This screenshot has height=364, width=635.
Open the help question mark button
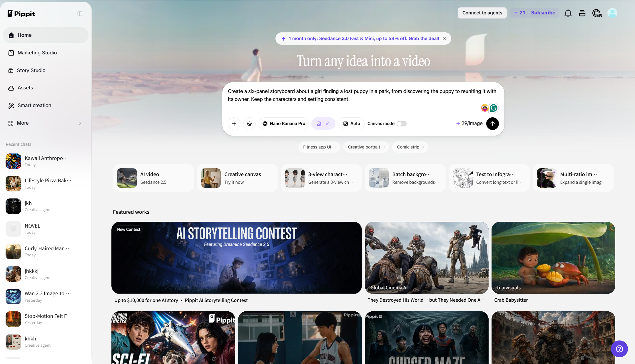point(619,349)
